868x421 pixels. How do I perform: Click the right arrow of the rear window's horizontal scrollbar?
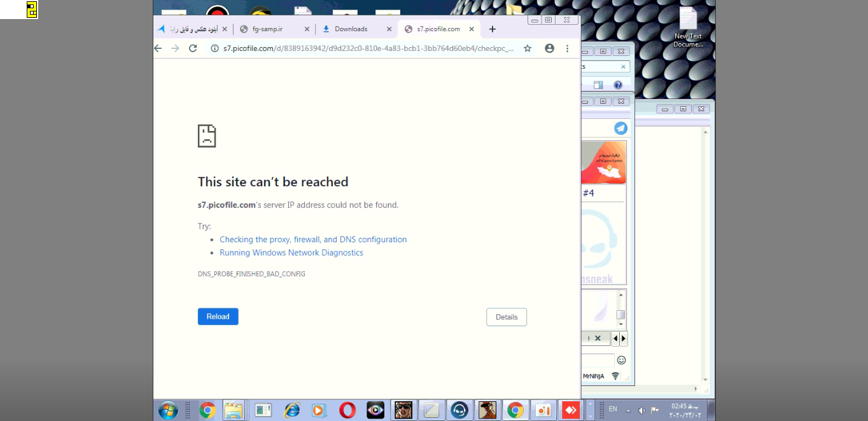tap(696, 389)
